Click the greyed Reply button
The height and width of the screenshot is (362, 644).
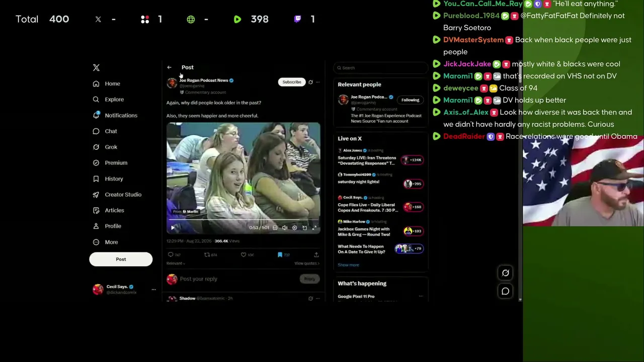(309, 279)
